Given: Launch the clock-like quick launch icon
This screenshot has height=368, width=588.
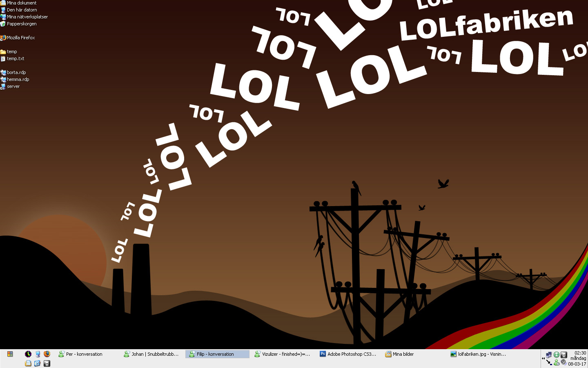Looking at the screenshot, I should click(x=28, y=354).
